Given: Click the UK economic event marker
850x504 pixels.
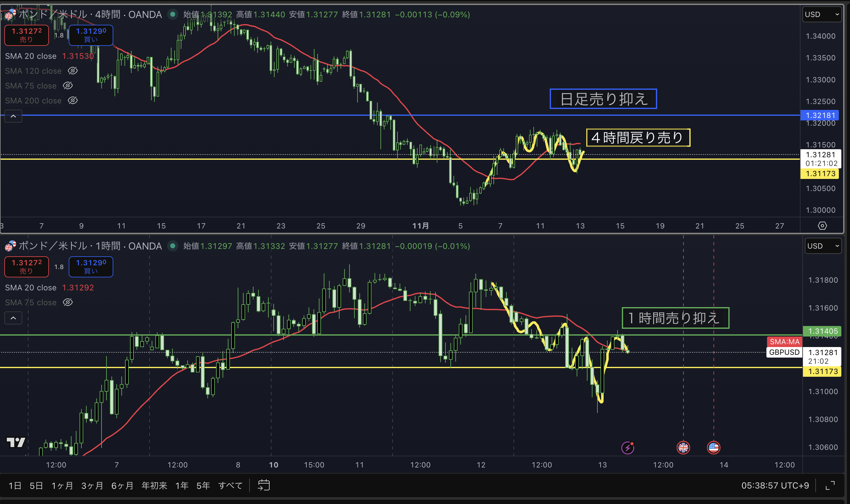Looking at the screenshot, I should click(683, 448).
